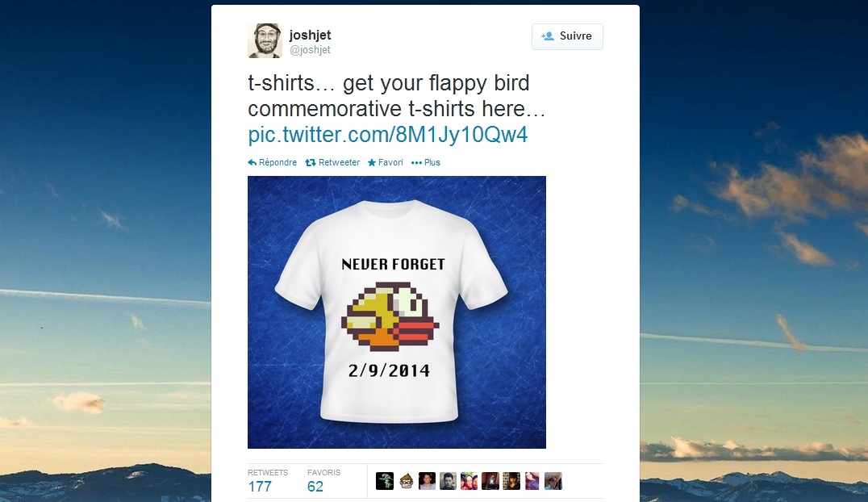The height and width of the screenshot is (502, 868).
Task: Open the Plus three-dots menu
Action: coord(416,162)
